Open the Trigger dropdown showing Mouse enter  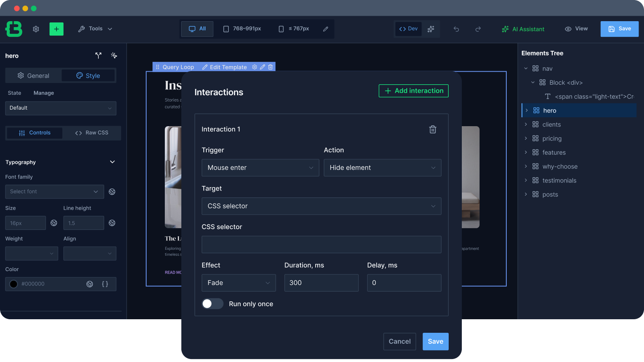(x=261, y=168)
